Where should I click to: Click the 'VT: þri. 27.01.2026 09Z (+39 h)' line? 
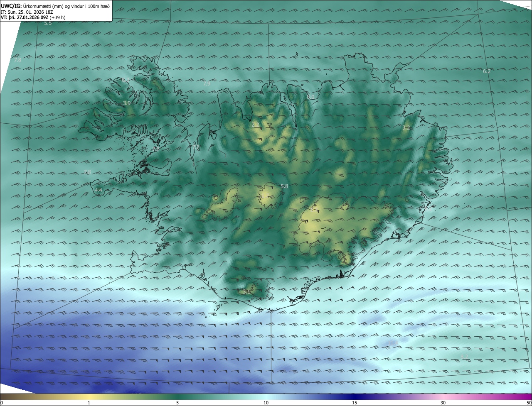click(x=33, y=17)
